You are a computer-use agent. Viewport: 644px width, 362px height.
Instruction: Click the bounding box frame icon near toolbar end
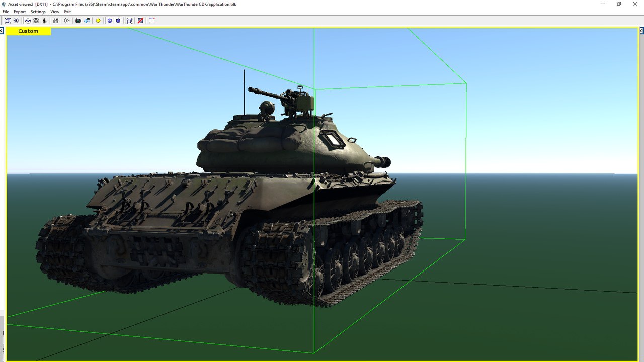coord(129,21)
